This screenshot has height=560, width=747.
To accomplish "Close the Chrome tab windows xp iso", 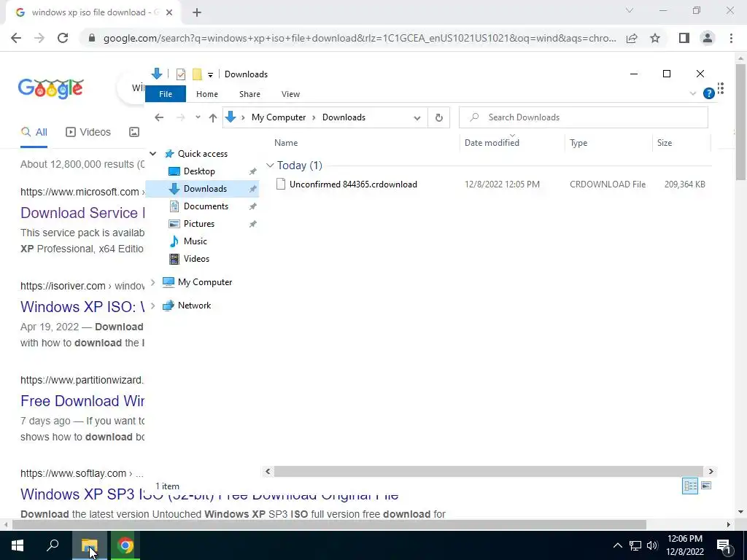I will pos(169,12).
